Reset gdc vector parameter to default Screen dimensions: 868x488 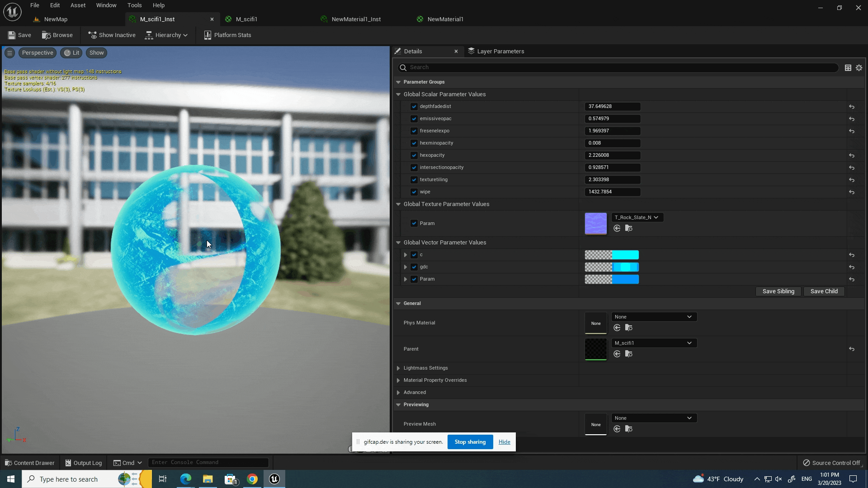pos(852,267)
